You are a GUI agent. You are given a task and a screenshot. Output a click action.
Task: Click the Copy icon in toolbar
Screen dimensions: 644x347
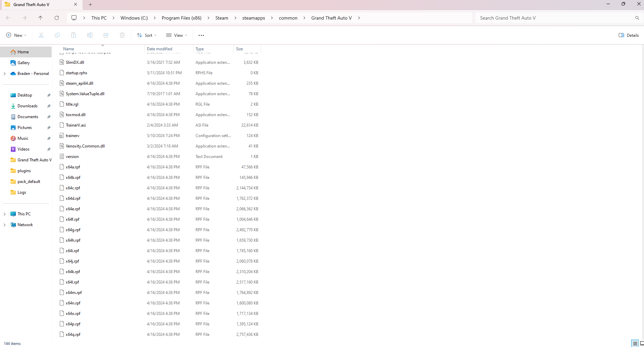57,35
